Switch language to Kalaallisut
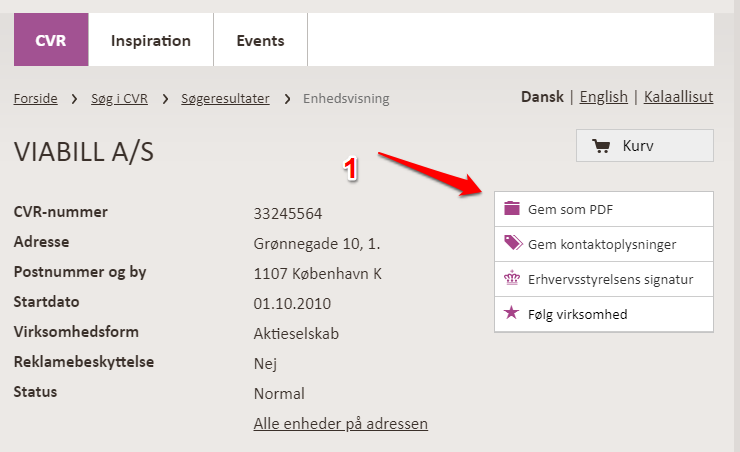 678,97
